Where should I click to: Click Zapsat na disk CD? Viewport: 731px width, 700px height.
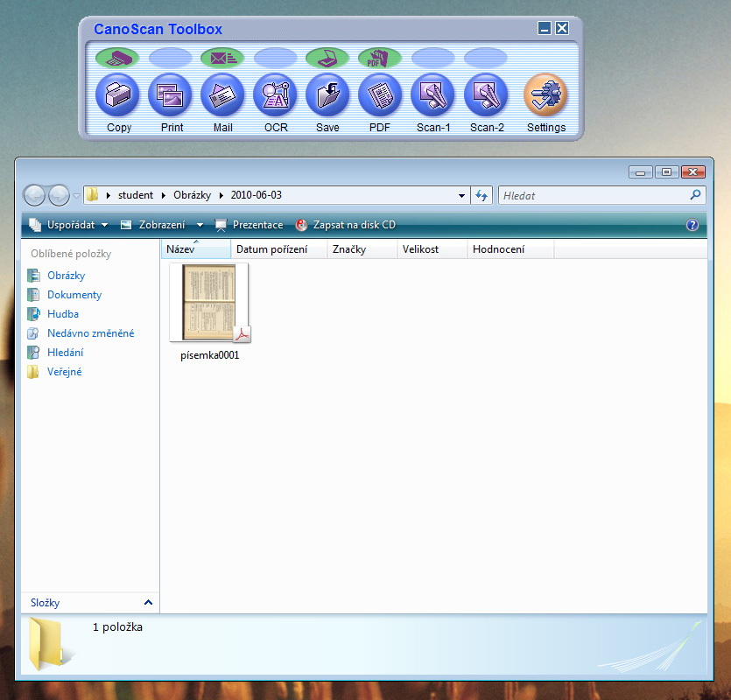tap(346, 225)
